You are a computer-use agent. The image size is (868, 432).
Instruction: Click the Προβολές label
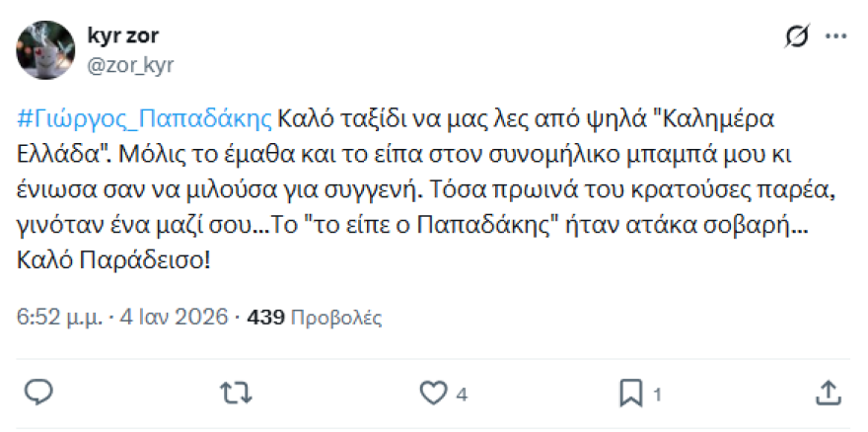click(x=335, y=318)
